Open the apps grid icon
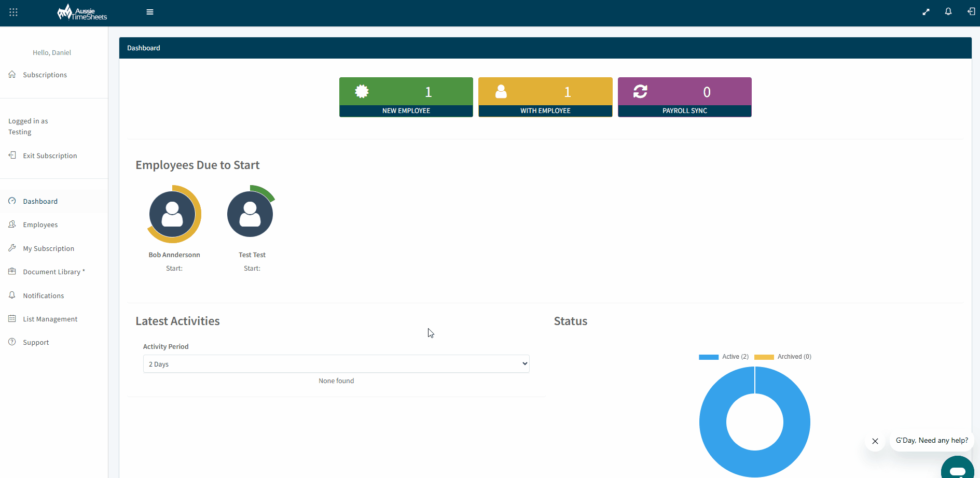 click(13, 12)
